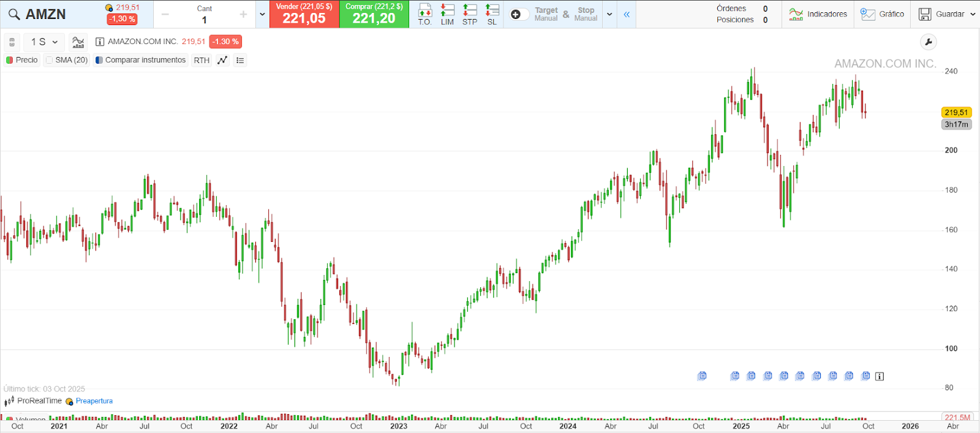Image resolution: width=980 pixels, height=433 pixels.
Task: Open the Gráfico menu
Action: 882,14
